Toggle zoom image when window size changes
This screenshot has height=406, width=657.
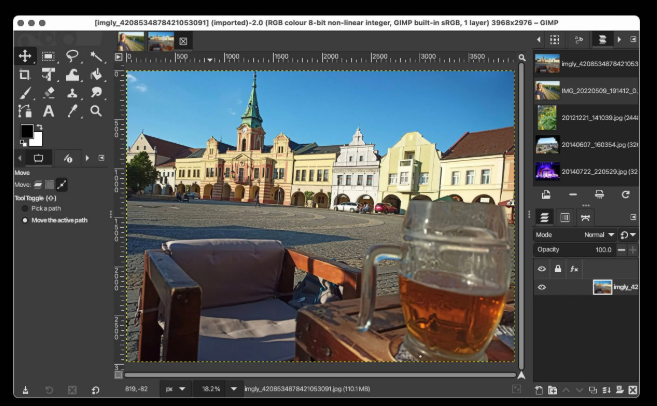[x=522, y=57]
